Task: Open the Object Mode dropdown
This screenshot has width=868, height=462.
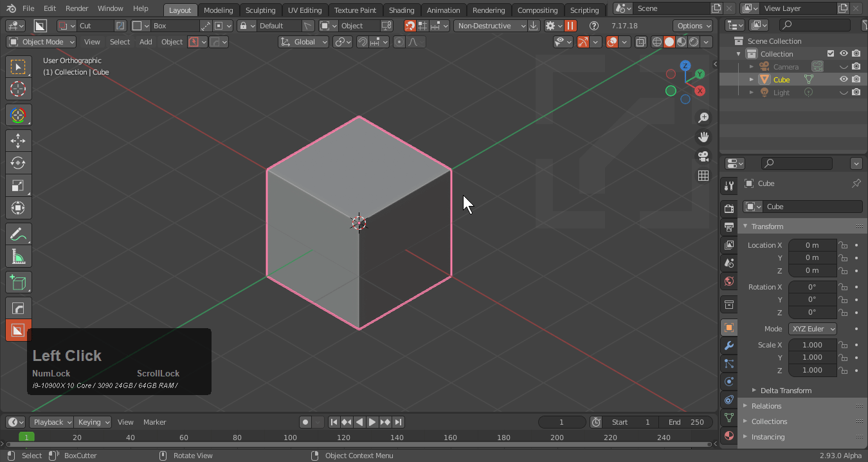Action: pos(41,42)
